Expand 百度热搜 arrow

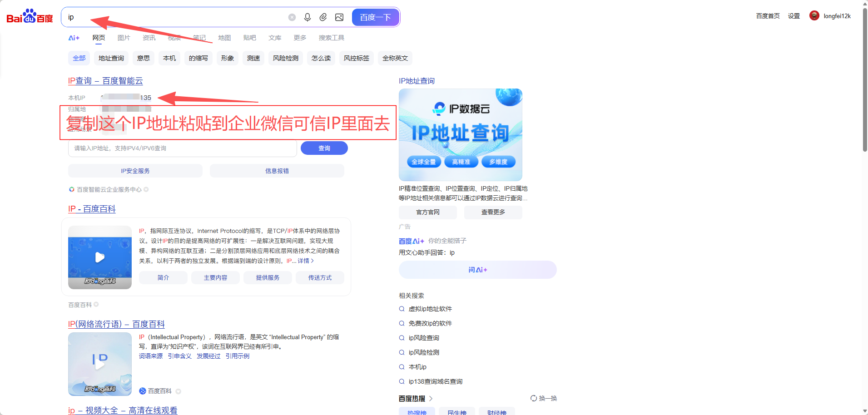431,399
